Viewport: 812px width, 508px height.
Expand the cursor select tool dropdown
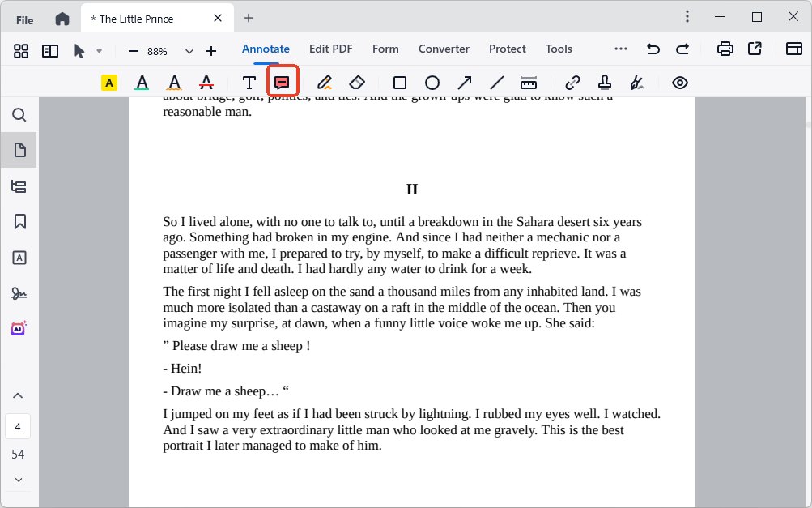tap(99, 51)
